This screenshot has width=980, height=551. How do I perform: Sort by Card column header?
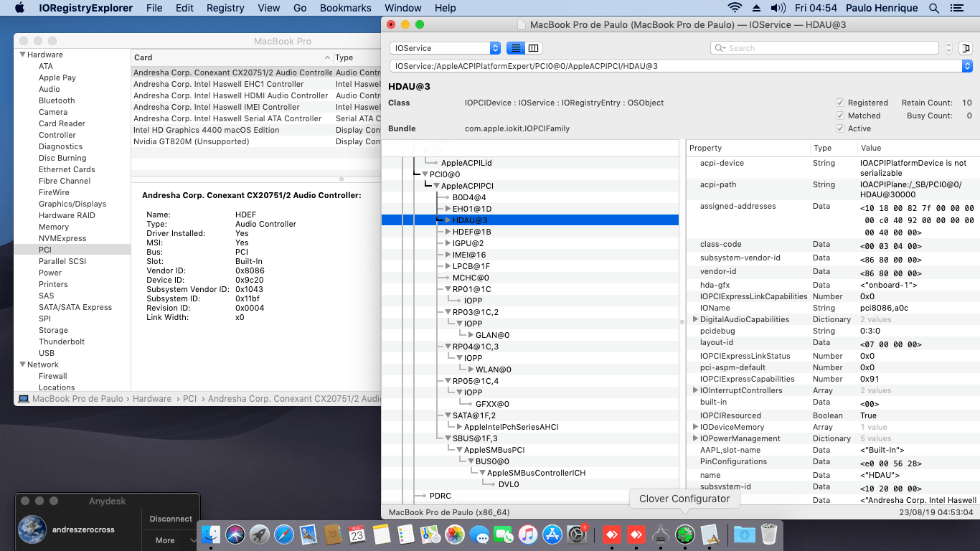[232, 57]
